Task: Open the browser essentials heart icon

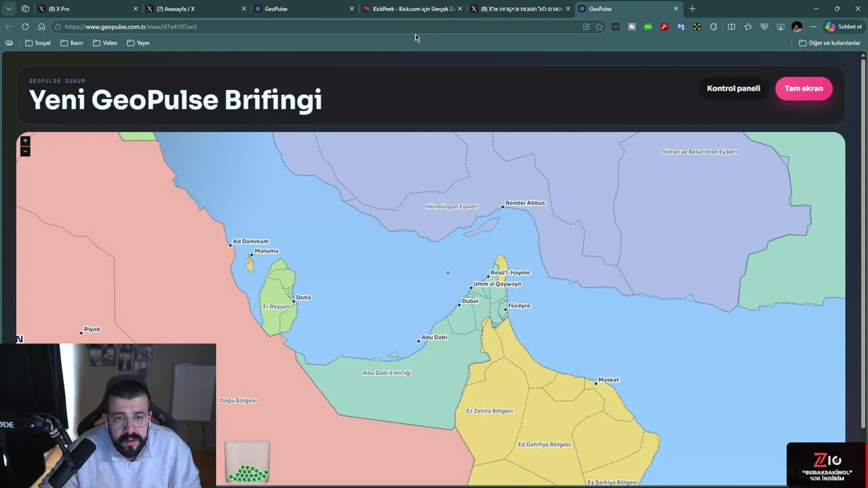Action: click(x=764, y=26)
